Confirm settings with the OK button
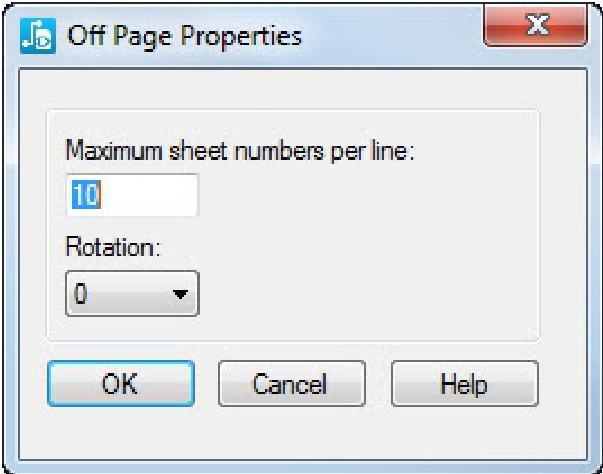The height and width of the screenshot is (474, 603). (120, 384)
